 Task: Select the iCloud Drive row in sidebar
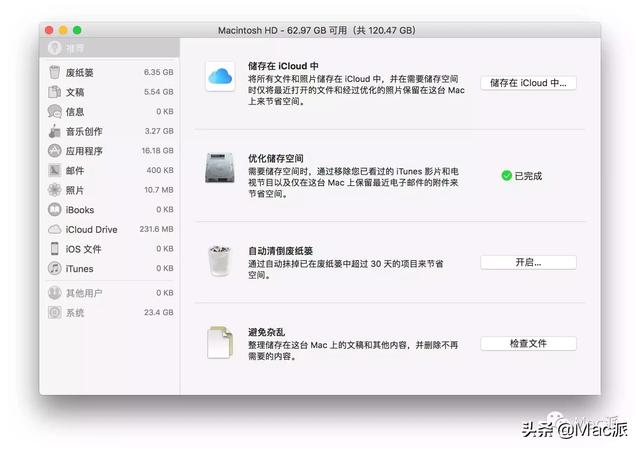(110, 229)
